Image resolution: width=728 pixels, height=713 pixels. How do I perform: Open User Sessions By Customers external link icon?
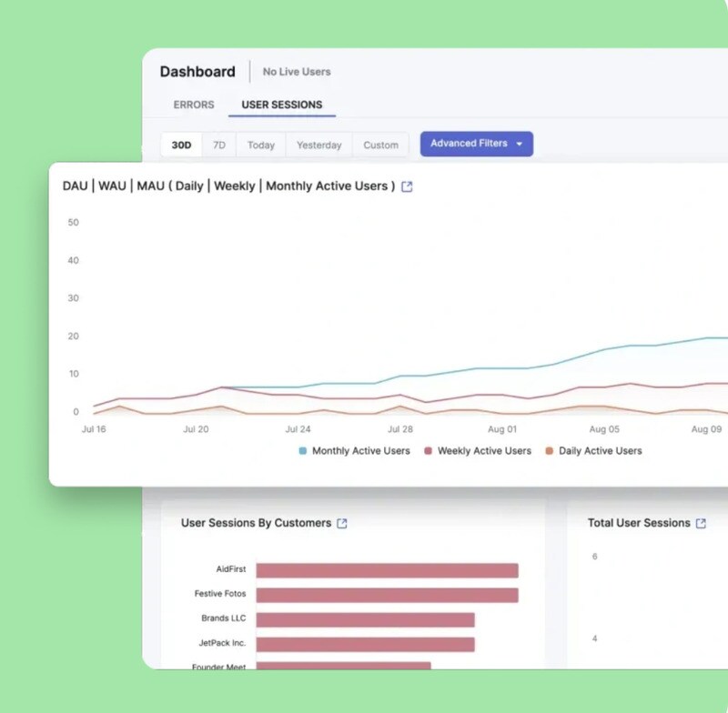342,523
